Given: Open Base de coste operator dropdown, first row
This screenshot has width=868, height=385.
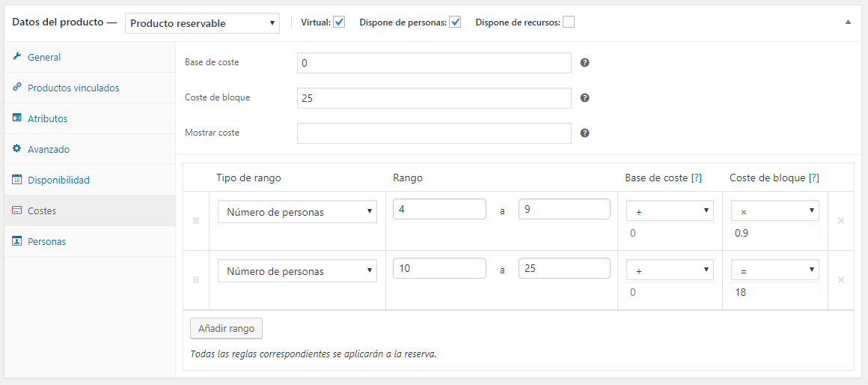Looking at the screenshot, I should coord(670,211).
